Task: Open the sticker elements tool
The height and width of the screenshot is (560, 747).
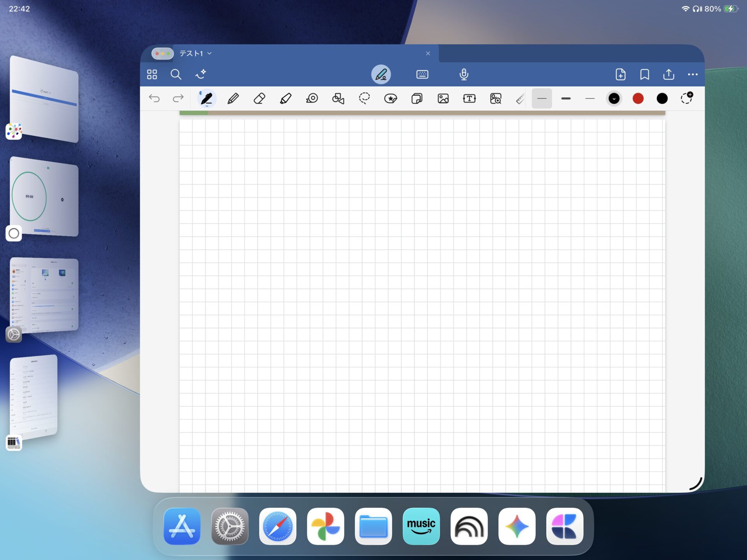Action: [x=390, y=98]
